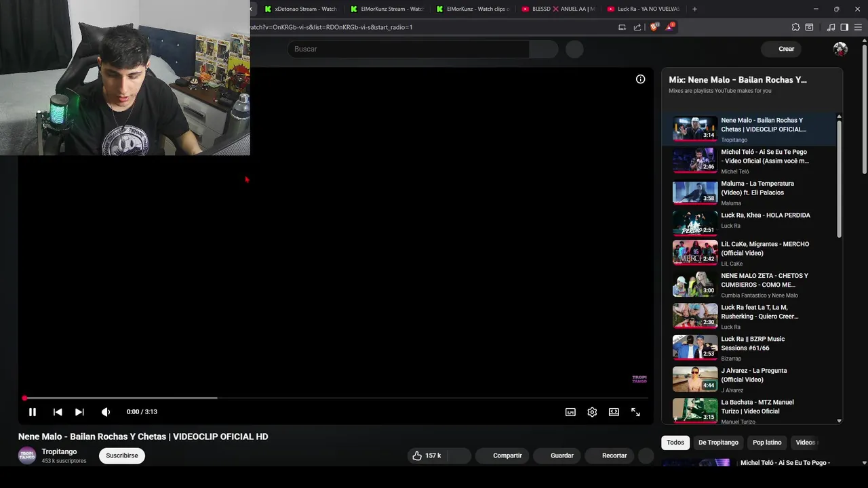Play Luck Ra feat La T Quiero Creer

[749, 317]
